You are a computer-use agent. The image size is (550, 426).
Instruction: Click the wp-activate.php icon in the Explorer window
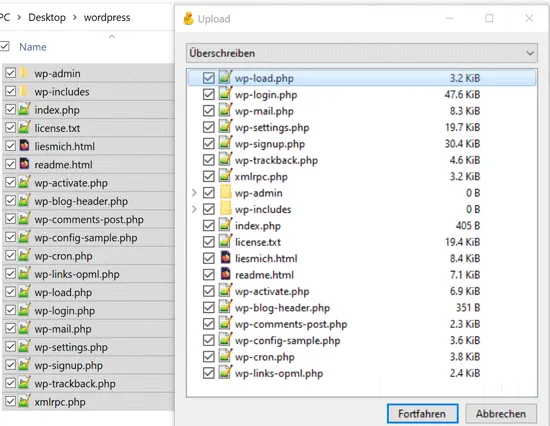point(24,182)
